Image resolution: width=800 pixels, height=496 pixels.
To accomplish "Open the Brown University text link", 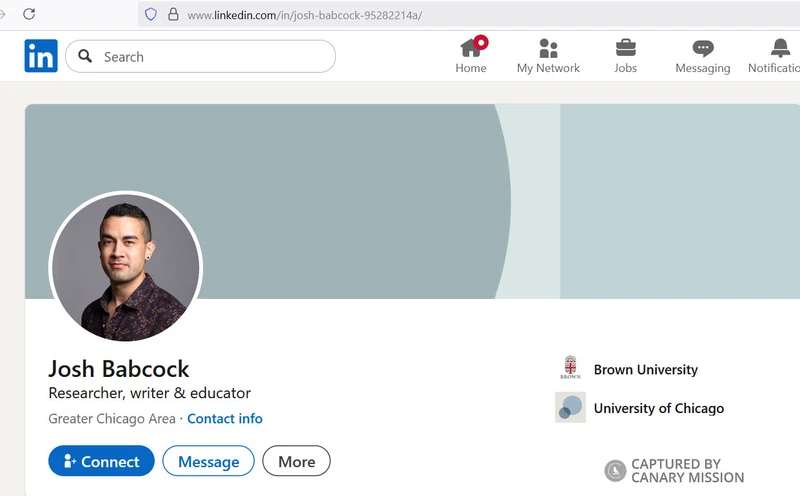I will 645,370.
